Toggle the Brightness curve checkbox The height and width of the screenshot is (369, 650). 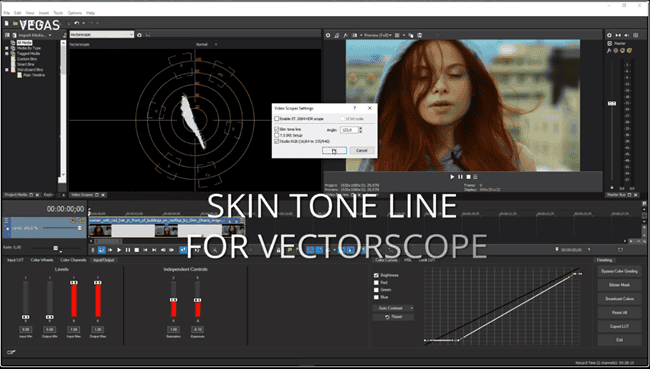(x=376, y=275)
